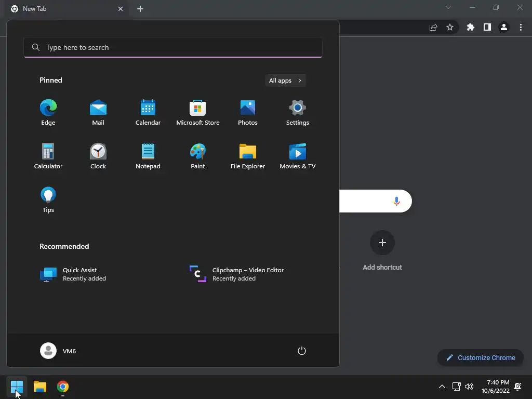The image size is (532, 399).
Task: Open the Paint app
Action: (198, 156)
